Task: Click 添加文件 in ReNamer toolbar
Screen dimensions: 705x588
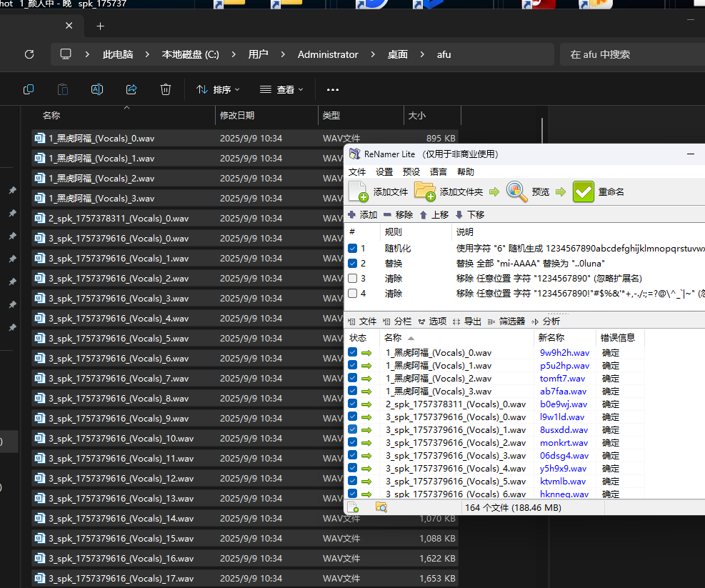Action: [x=379, y=192]
